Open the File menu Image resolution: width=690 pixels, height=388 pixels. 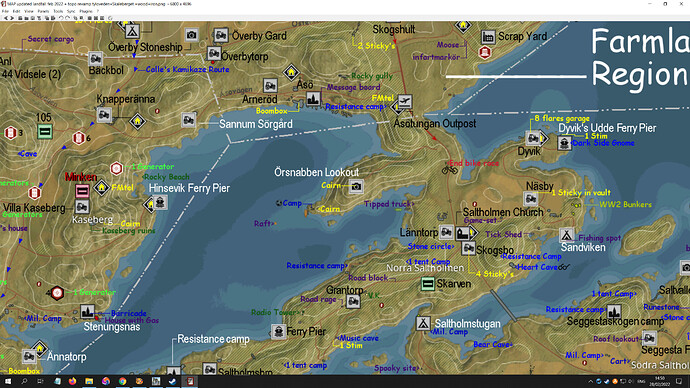(x=5, y=11)
